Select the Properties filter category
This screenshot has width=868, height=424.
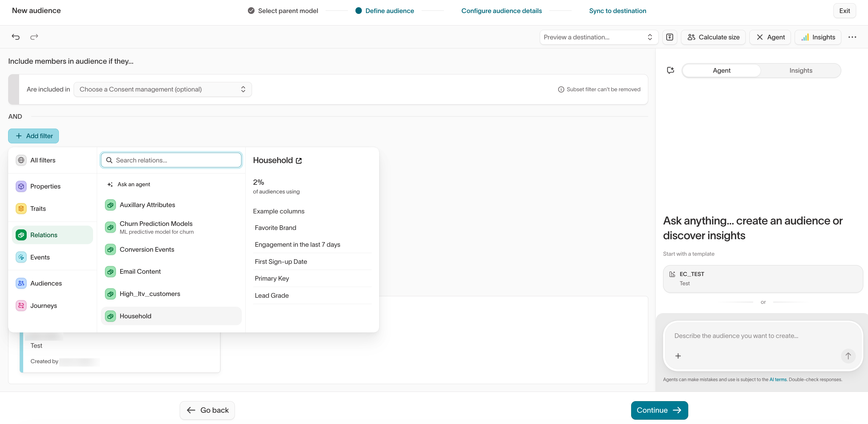click(52, 186)
